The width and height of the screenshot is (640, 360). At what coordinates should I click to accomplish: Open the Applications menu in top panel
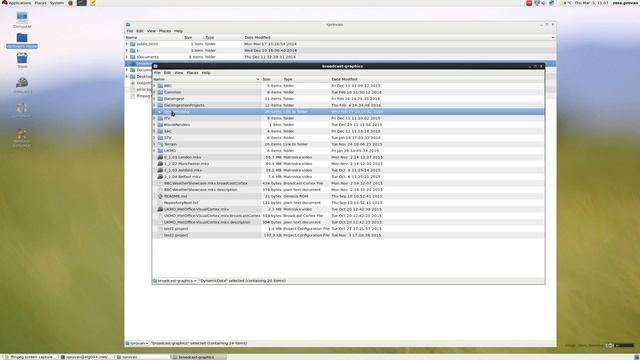tap(20, 3)
